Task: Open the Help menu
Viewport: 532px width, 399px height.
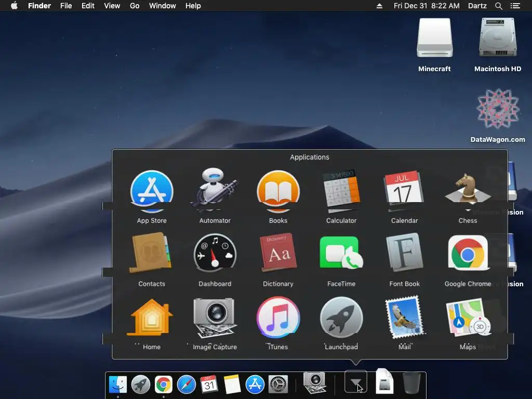Action: pyautogui.click(x=193, y=6)
